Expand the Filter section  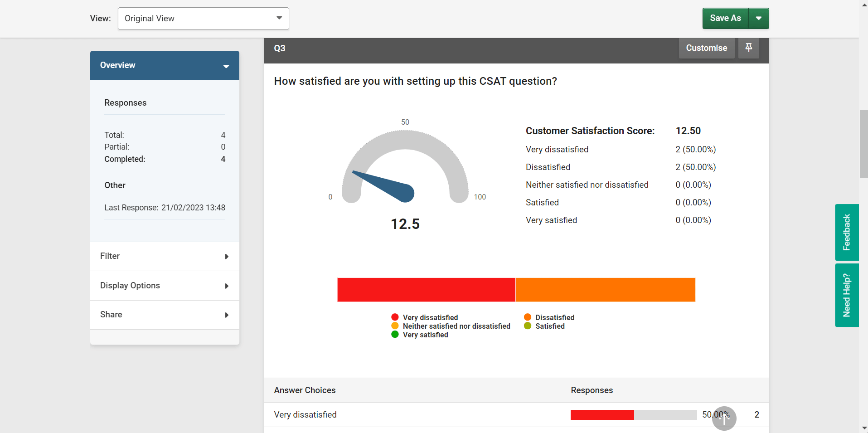pyautogui.click(x=165, y=256)
